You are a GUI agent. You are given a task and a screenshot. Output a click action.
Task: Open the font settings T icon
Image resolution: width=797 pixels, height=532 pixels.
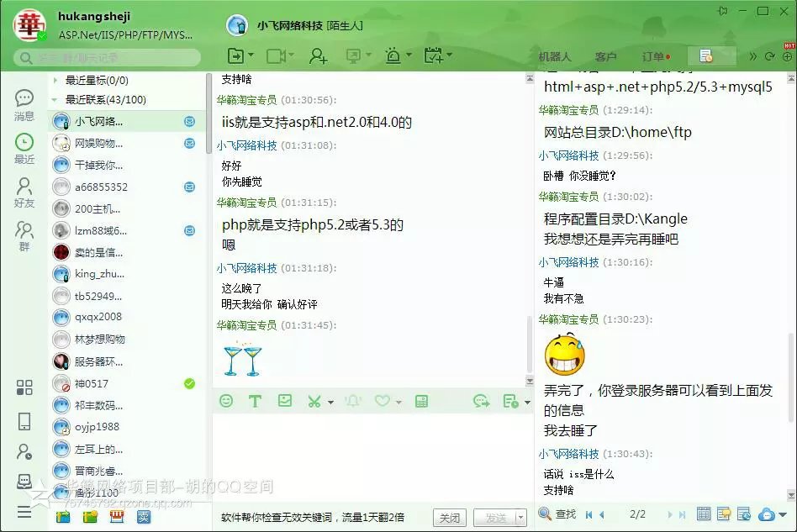tap(255, 402)
